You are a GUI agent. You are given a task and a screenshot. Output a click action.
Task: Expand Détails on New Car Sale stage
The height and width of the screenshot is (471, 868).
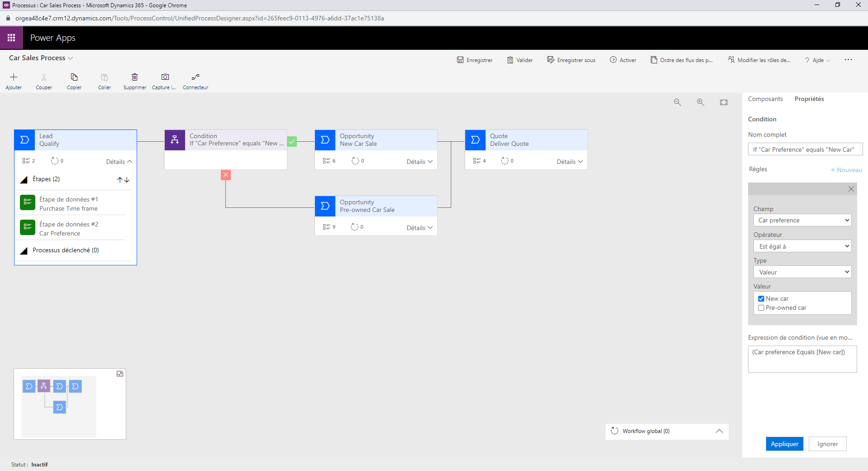[x=420, y=162]
